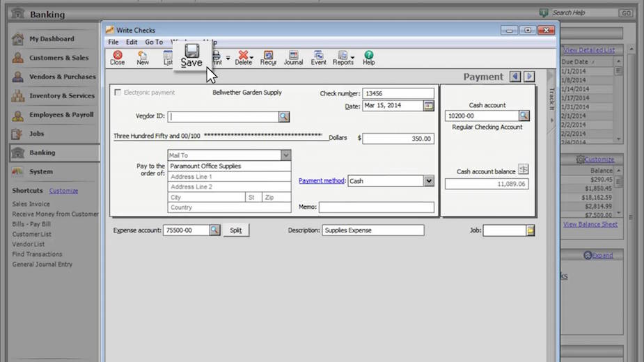644x362 pixels.
Task: Toggle the Electronic payment checkbox
Action: 118,93
